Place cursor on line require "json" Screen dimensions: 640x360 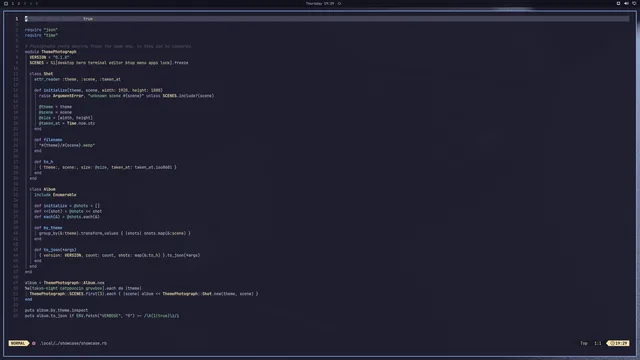pyautogui.click(x=41, y=30)
